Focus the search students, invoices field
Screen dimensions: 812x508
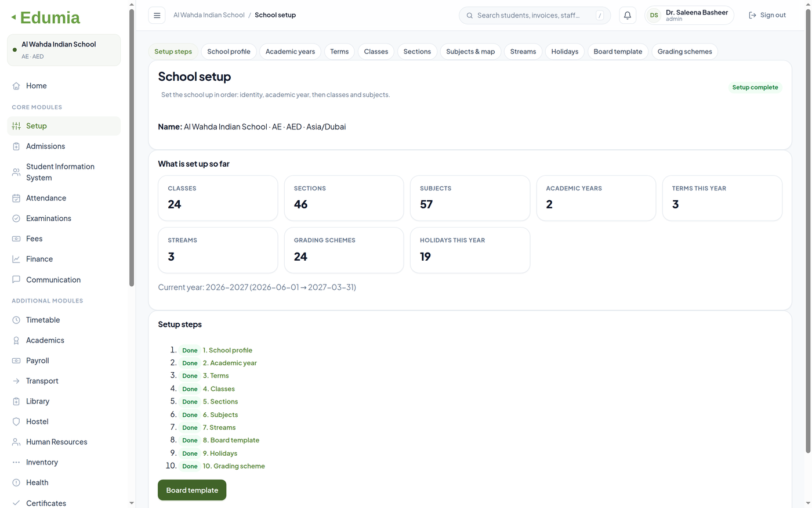pos(534,16)
